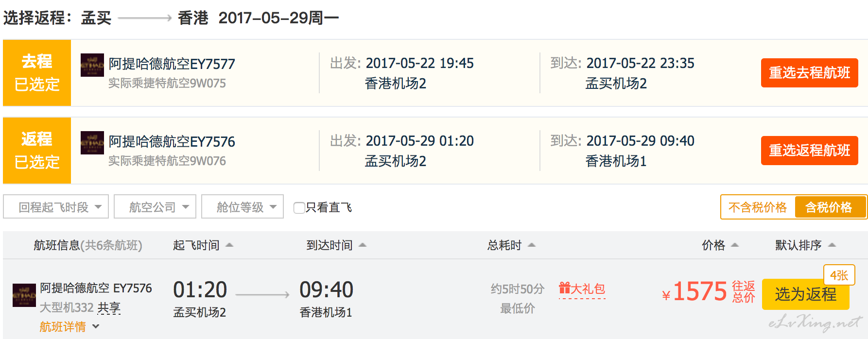The height and width of the screenshot is (339, 868).
Task: Click 重选返程航班 reselect return button
Action: point(810,151)
